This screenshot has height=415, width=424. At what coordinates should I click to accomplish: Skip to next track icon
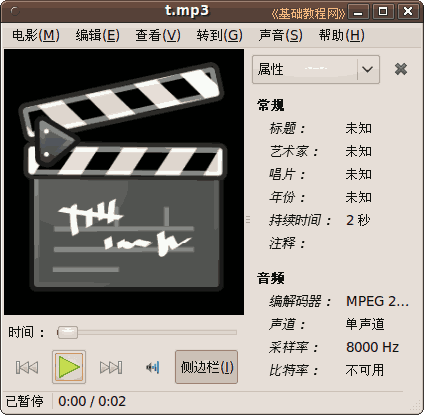[111, 367]
